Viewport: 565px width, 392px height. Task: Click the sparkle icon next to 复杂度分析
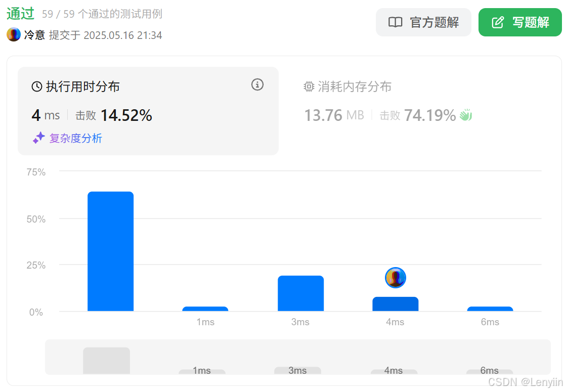38,138
